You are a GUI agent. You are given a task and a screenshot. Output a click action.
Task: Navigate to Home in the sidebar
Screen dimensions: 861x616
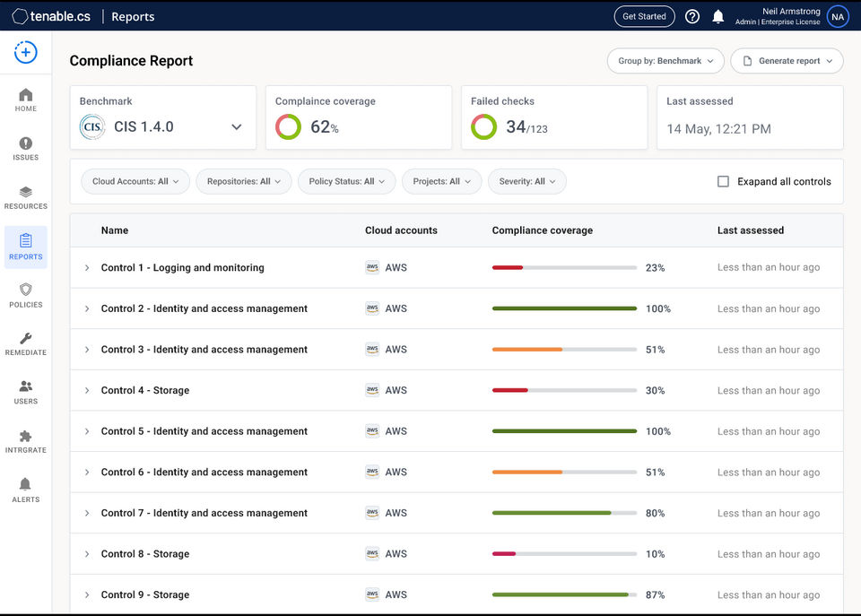[x=26, y=100]
